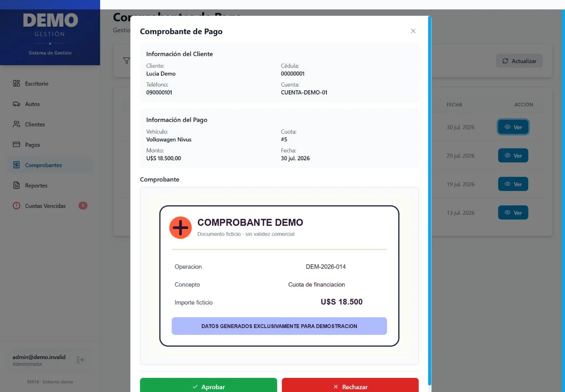
Task: Click the Actualizar refresh button
Action: pyautogui.click(x=519, y=61)
